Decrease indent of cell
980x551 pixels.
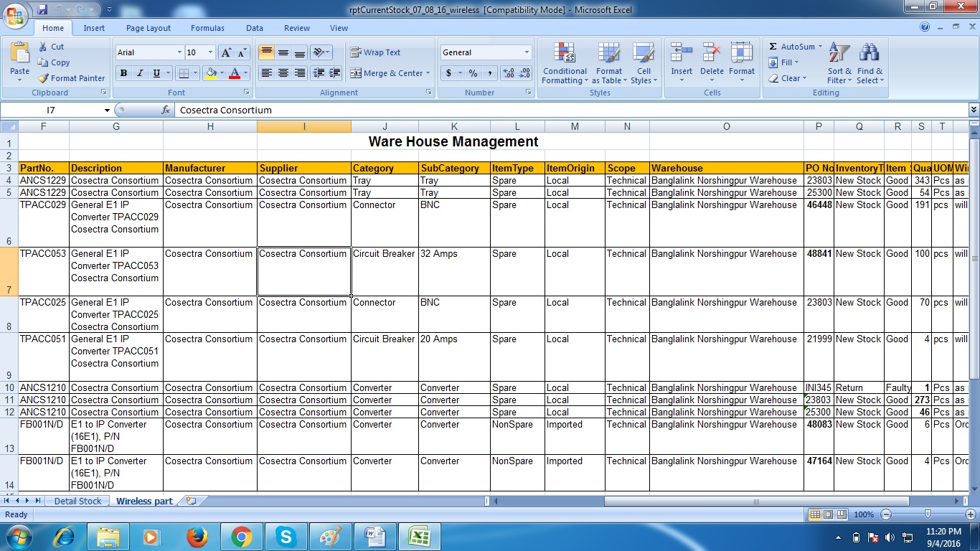(319, 73)
